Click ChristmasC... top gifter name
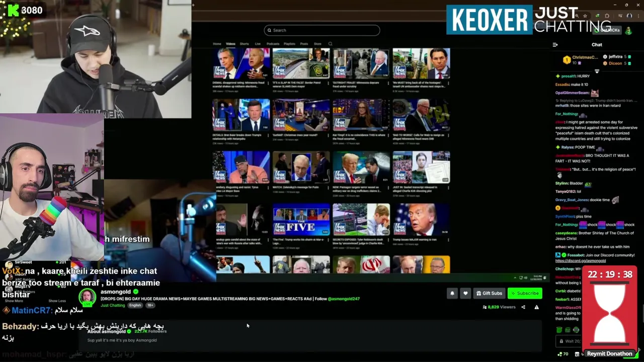The image size is (644, 362). (x=585, y=57)
